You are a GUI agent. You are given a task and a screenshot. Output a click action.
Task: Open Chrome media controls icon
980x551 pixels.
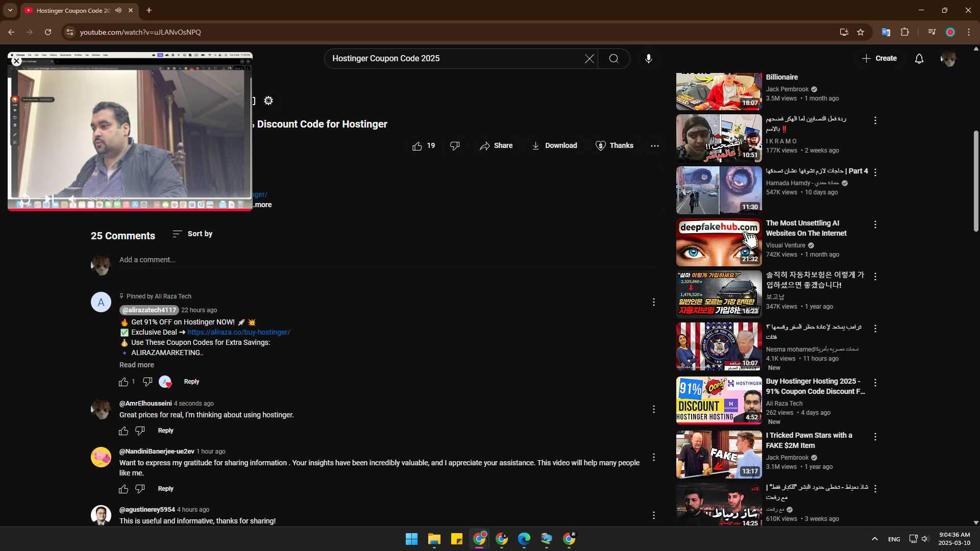pos(932,32)
